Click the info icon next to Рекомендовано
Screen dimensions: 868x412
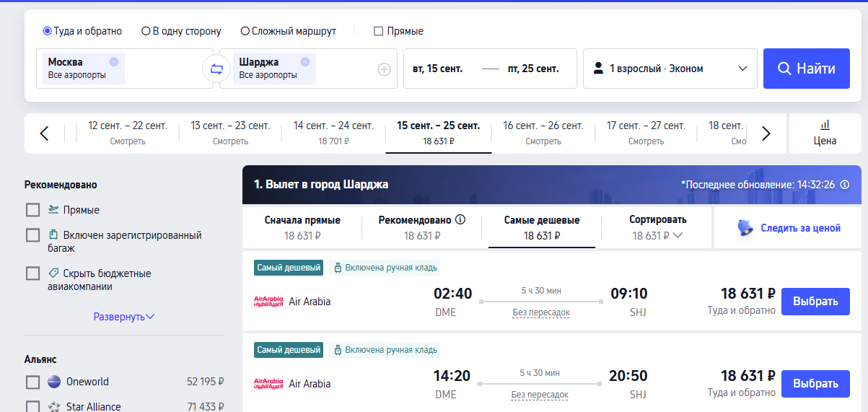point(460,220)
